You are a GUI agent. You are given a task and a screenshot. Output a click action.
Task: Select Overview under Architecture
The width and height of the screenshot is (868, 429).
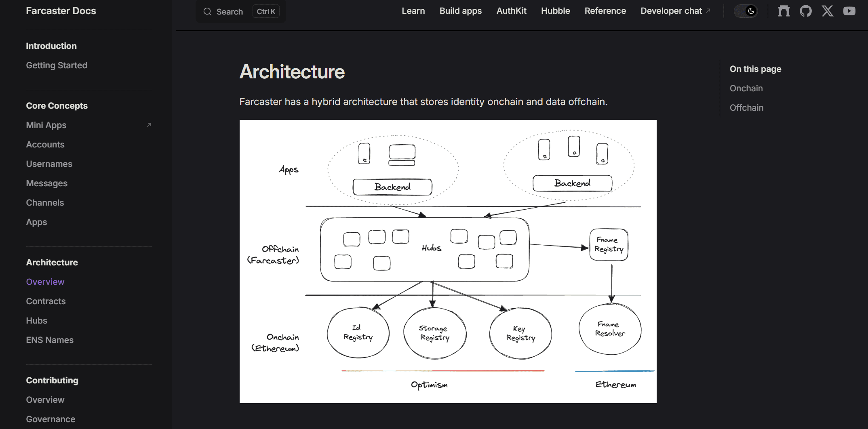coord(45,282)
